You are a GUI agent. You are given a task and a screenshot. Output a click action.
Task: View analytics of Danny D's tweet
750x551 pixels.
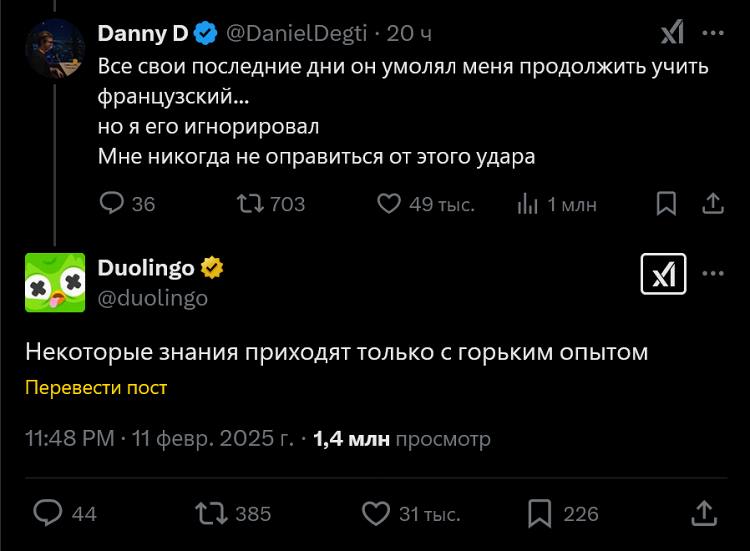pyautogui.click(x=527, y=204)
